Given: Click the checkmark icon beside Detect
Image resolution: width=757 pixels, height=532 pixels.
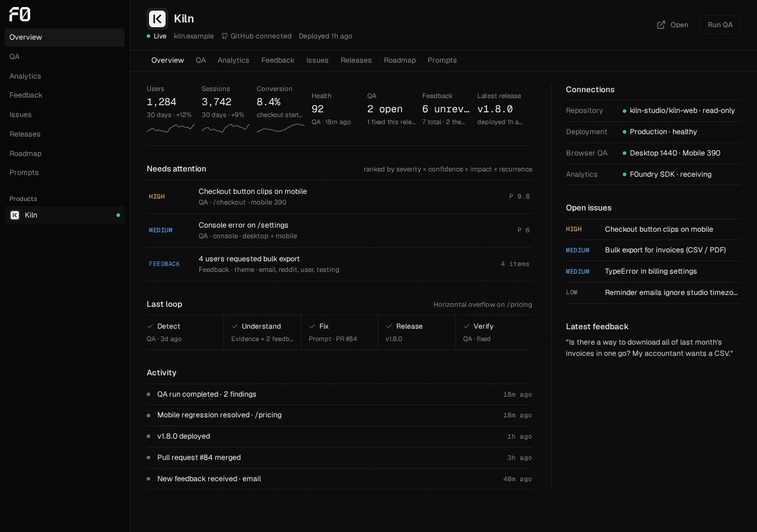Looking at the screenshot, I should pyautogui.click(x=150, y=326).
